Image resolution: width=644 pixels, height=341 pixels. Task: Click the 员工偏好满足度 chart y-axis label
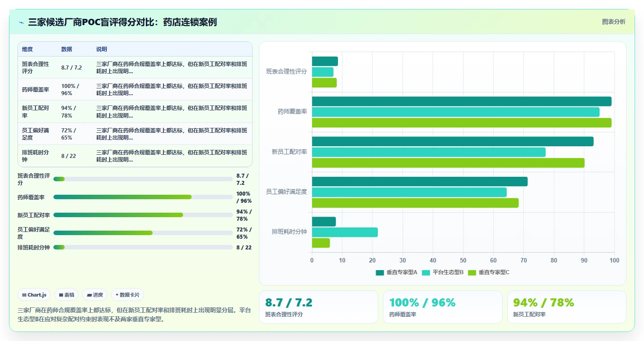pos(286,192)
